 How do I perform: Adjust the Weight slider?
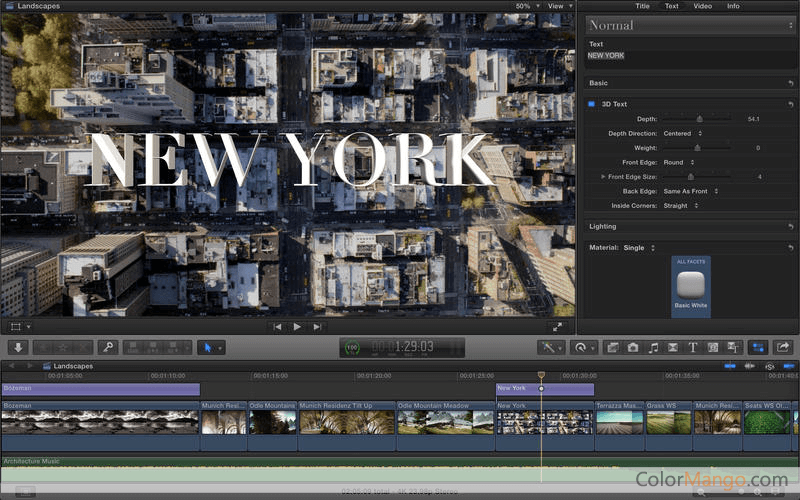697,148
